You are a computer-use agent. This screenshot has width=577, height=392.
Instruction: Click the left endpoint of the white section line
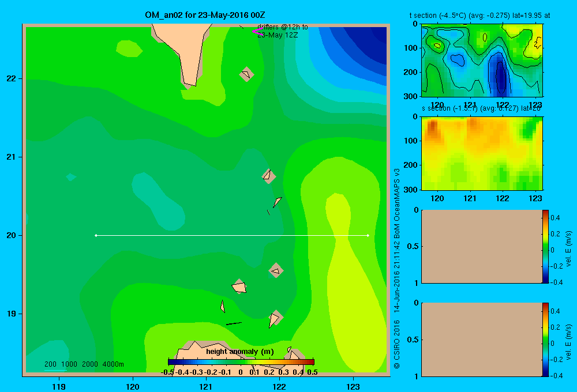pyautogui.click(x=96, y=235)
